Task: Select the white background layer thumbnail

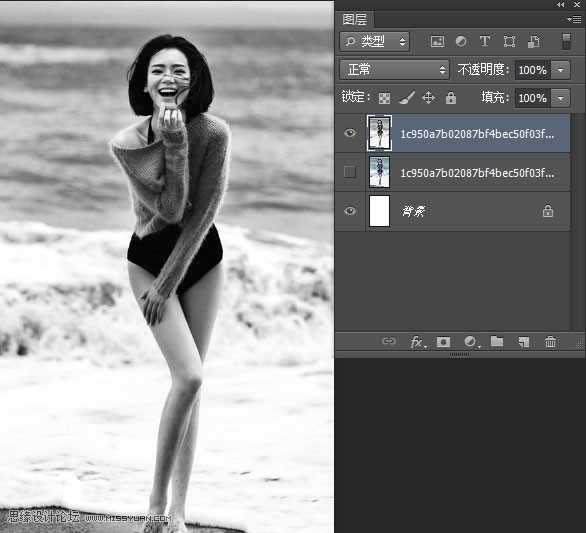Action: pyautogui.click(x=379, y=211)
